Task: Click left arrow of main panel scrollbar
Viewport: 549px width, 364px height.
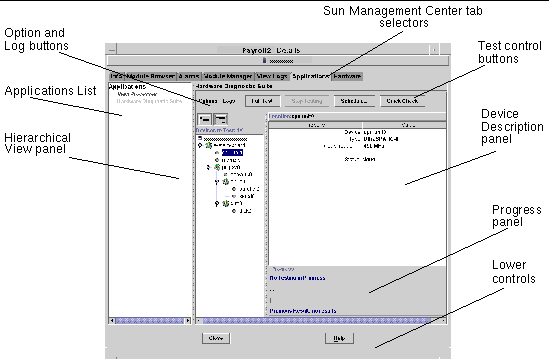Action: point(199,320)
